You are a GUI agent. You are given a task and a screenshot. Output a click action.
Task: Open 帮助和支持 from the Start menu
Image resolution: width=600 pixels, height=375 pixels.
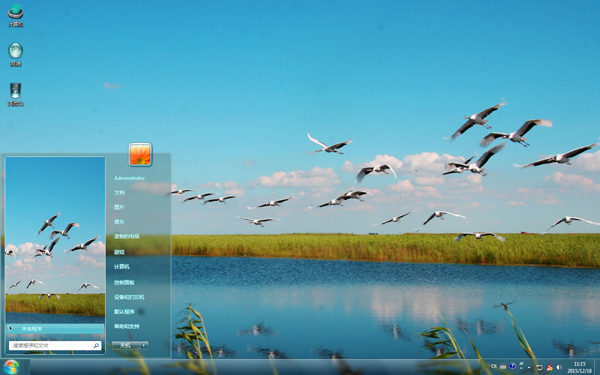tap(127, 326)
